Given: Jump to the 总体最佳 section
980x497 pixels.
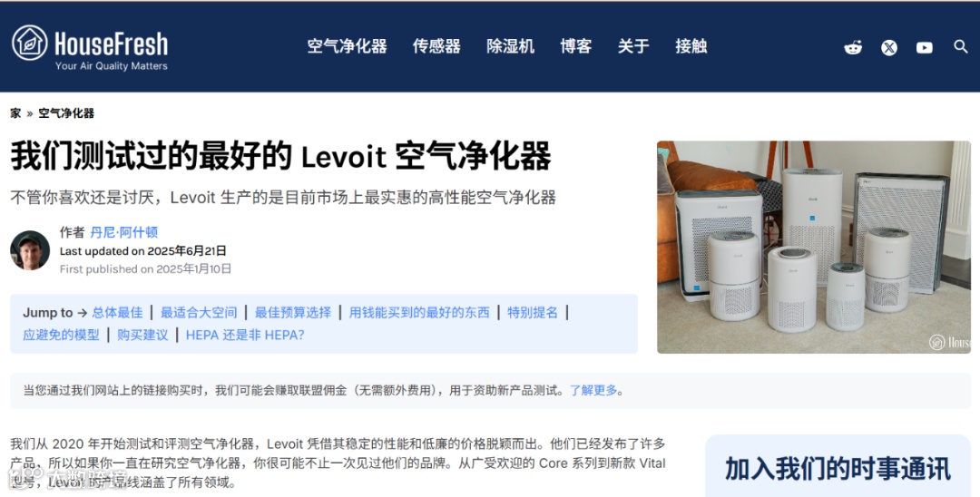Looking at the screenshot, I should pyautogui.click(x=117, y=312).
